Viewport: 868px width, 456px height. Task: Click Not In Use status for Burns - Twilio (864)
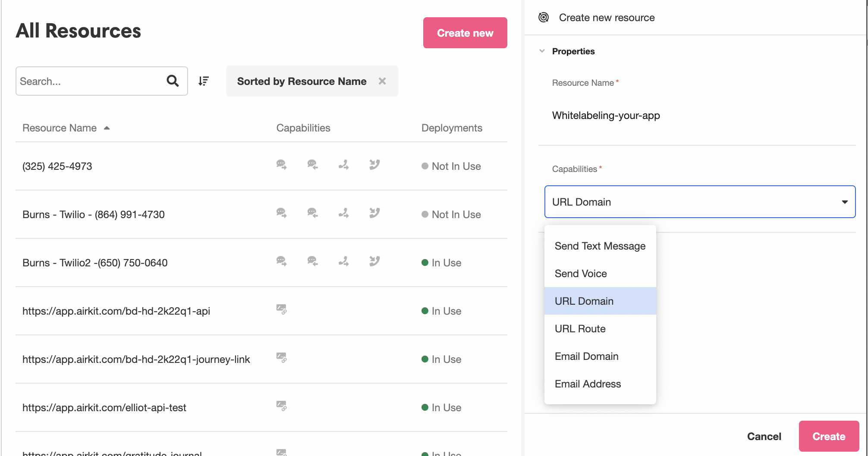(x=451, y=215)
